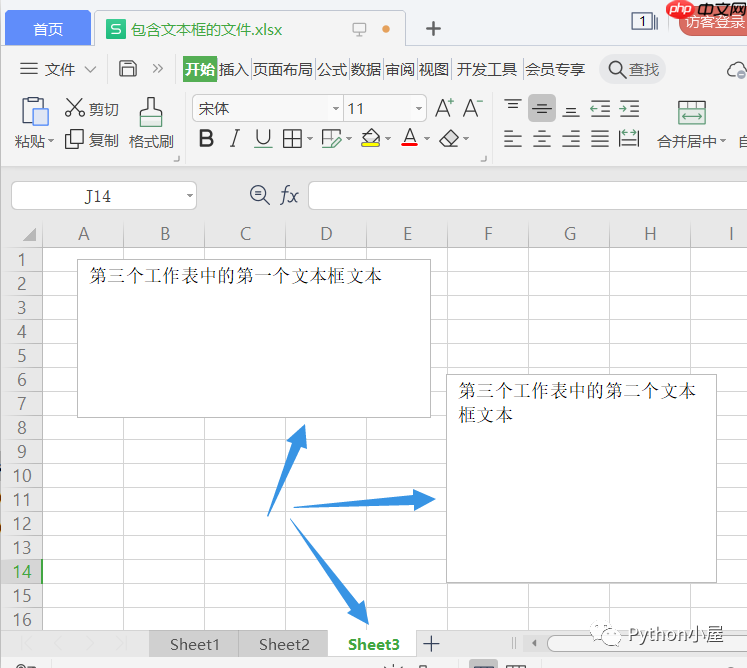
Task: Switch to 公式 ribbon tab
Action: point(332,69)
